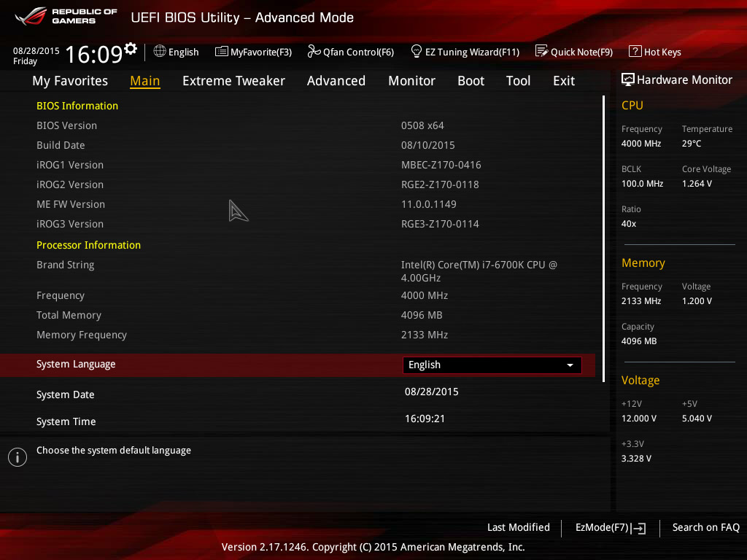Show Hot Keys question-mark icon
Viewport: 747px width, 560px height.
(x=635, y=51)
